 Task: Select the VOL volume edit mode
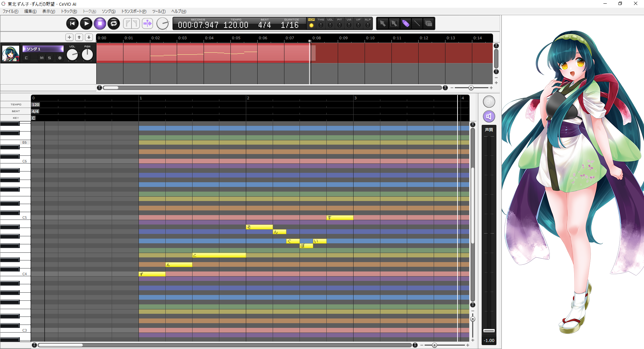point(330,23)
